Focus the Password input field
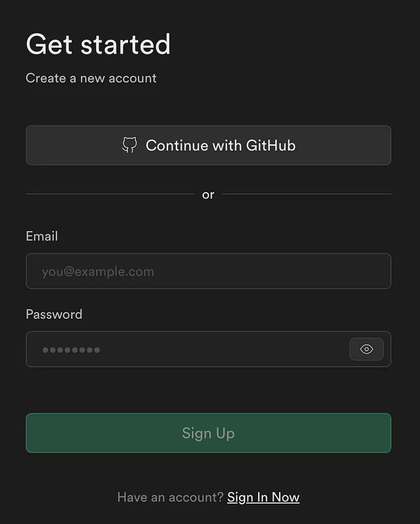 pyautogui.click(x=187, y=349)
